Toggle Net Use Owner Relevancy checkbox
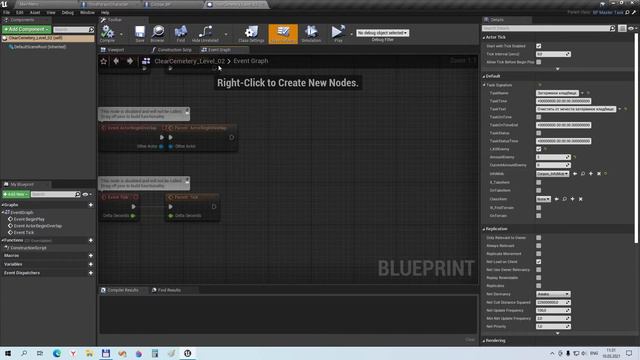The height and width of the screenshot is (360, 640). [538, 270]
